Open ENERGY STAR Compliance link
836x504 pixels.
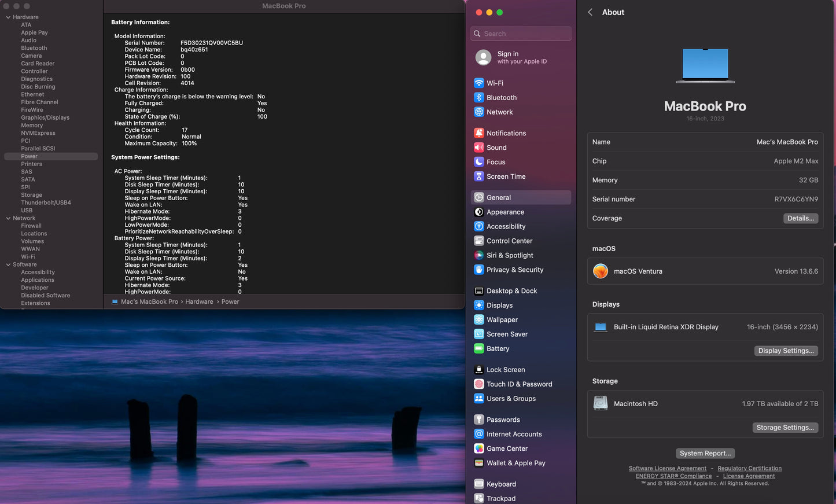tap(673, 476)
